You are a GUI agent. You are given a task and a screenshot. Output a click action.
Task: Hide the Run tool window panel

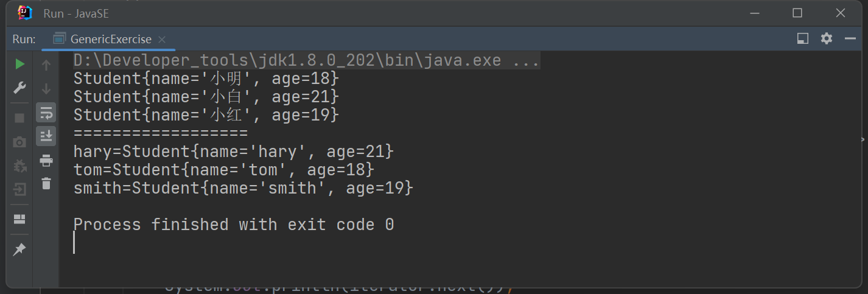tap(850, 38)
